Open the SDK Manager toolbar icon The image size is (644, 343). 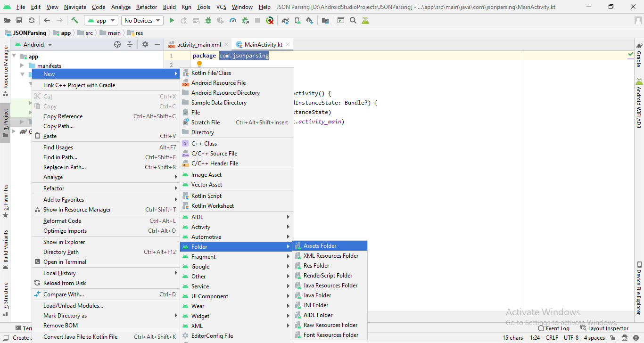pyautogui.click(x=309, y=20)
